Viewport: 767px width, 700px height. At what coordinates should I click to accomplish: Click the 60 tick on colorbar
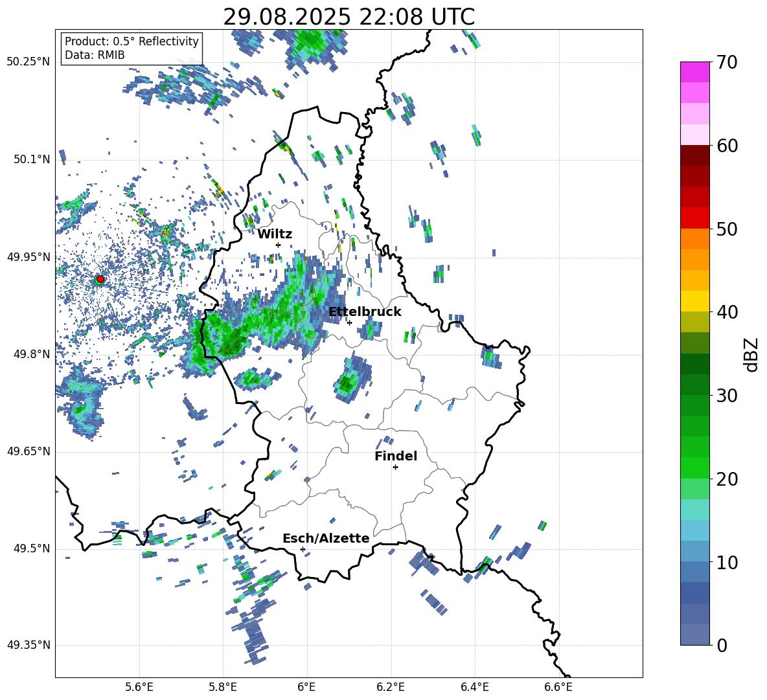point(726,146)
